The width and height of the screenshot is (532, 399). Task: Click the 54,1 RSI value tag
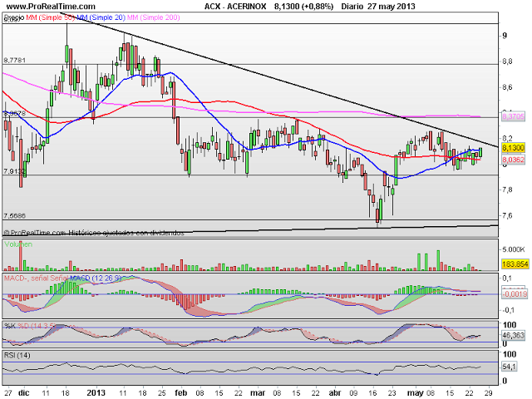[x=510, y=367]
